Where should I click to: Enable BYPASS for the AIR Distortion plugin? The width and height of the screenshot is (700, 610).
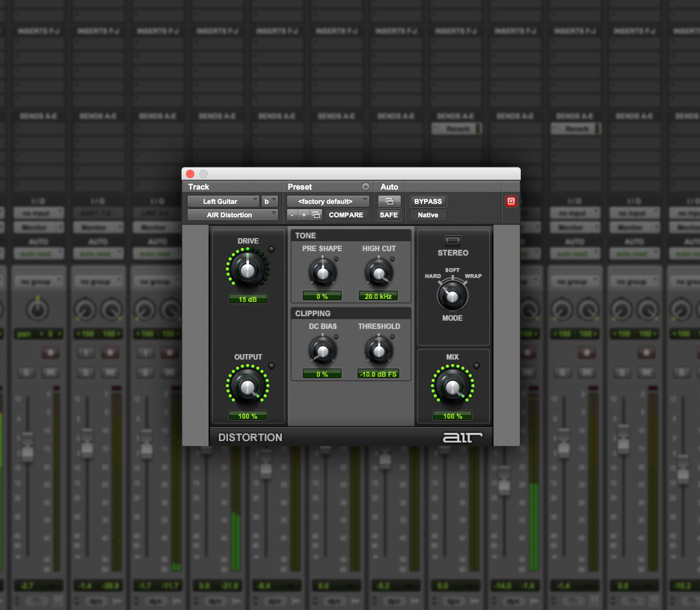(428, 201)
